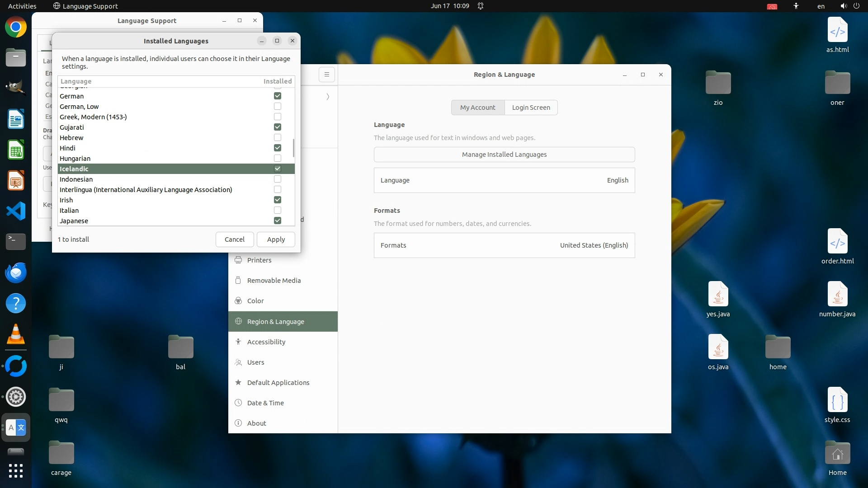
Task: Switch to the Login Screen tab
Action: (531, 108)
